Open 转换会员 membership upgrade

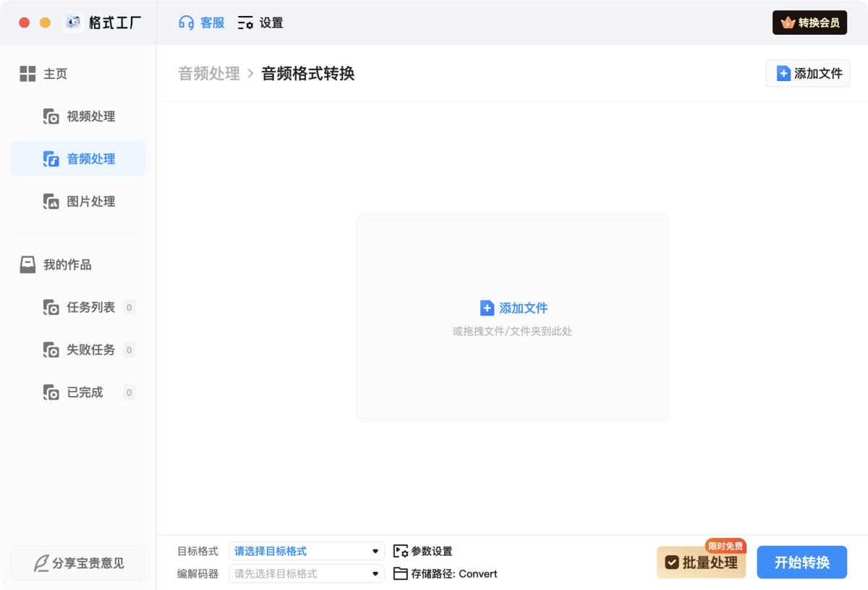(x=809, y=22)
